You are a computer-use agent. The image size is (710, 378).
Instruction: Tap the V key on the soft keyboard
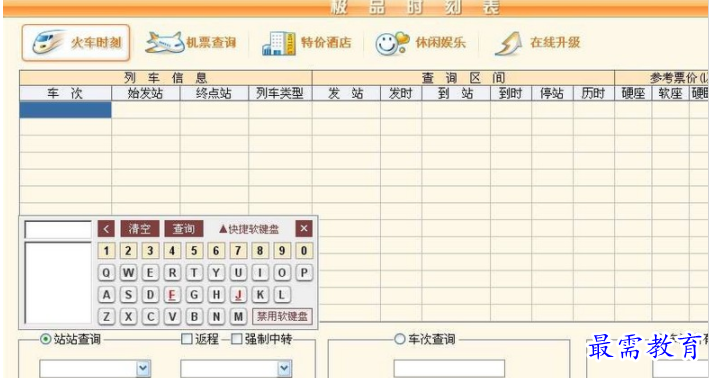[x=172, y=316]
